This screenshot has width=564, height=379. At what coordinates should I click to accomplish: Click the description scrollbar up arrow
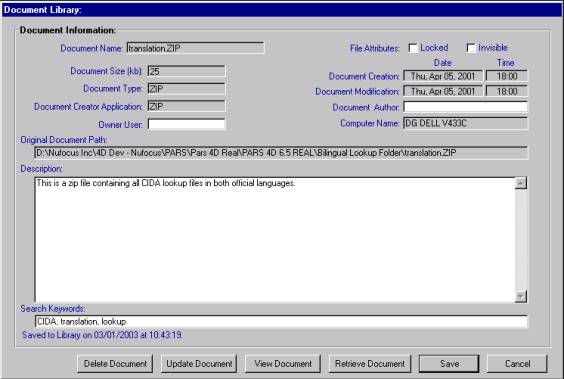[x=521, y=183]
